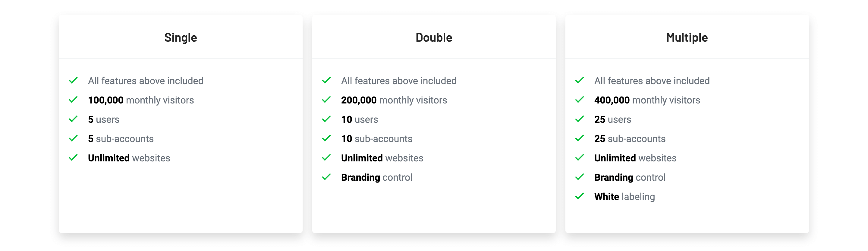Click the checkmark beside Multiple's 25 sub-accounts
This screenshot has height=251, width=868.
pyautogui.click(x=579, y=138)
